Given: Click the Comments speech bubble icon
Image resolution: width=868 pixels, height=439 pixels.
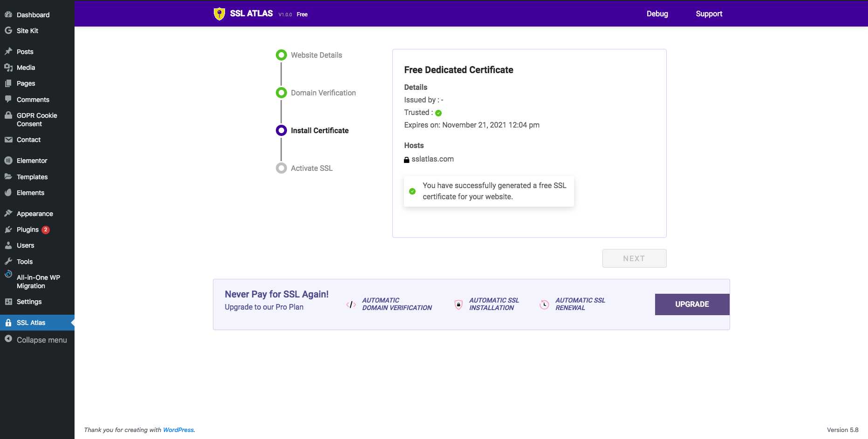Looking at the screenshot, I should (x=8, y=99).
